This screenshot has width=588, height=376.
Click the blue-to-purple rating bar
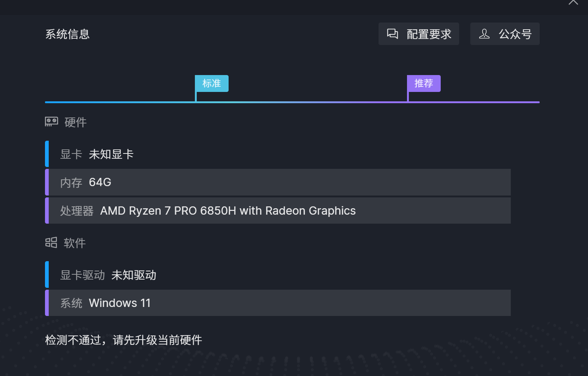click(292, 102)
